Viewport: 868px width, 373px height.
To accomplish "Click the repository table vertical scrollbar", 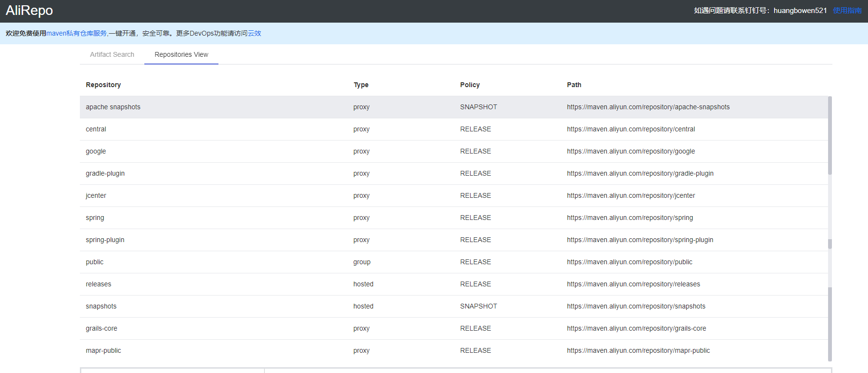I will [x=830, y=229].
